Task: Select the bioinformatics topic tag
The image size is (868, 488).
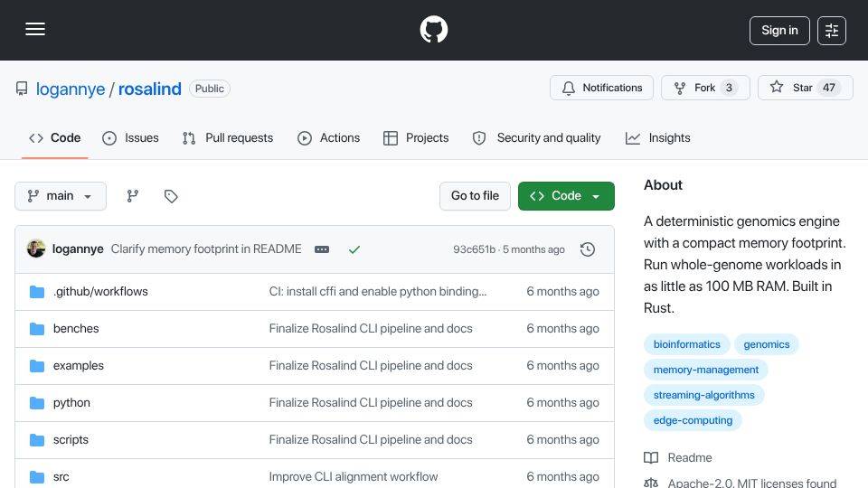Action: 686,344
